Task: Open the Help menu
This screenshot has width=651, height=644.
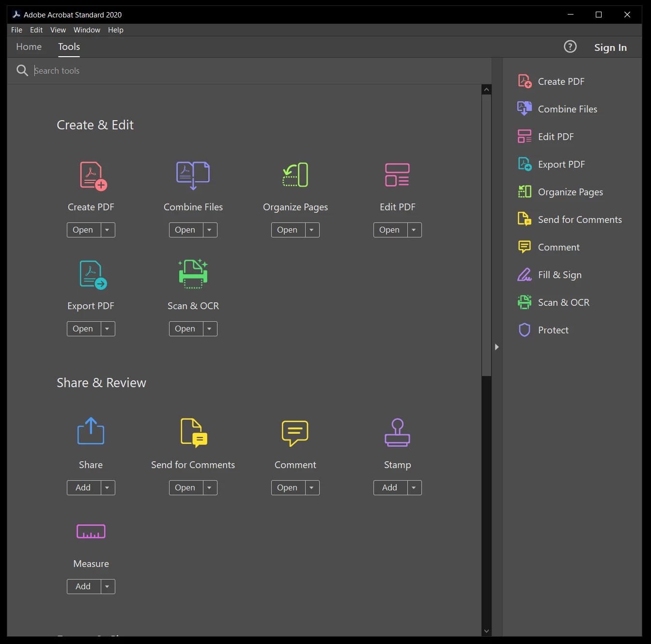Action: (x=116, y=30)
